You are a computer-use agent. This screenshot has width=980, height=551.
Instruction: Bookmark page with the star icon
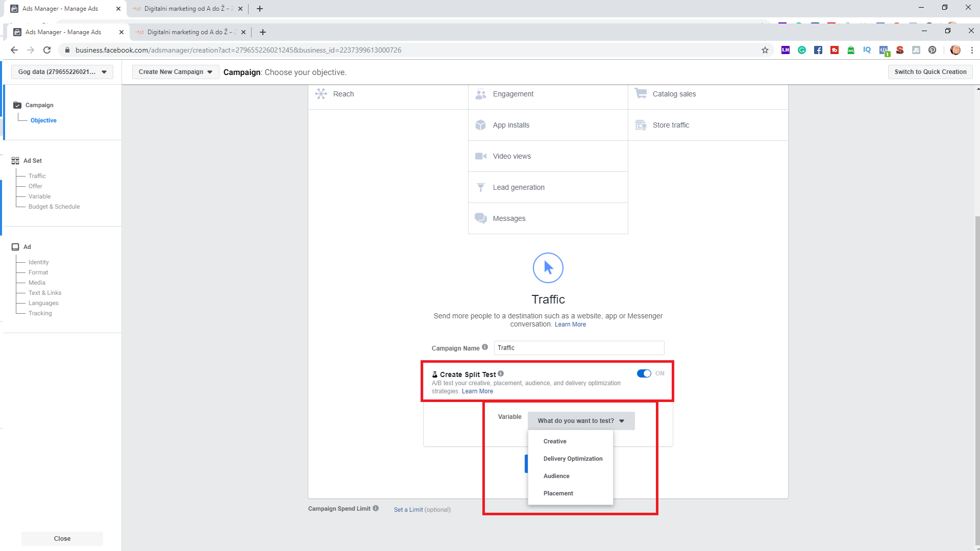(765, 50)
